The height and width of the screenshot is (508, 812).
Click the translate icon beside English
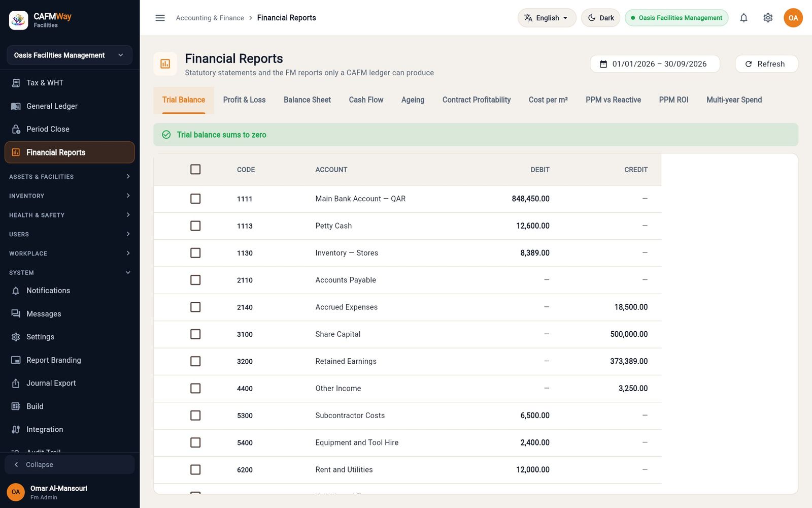tap(528, 18)
